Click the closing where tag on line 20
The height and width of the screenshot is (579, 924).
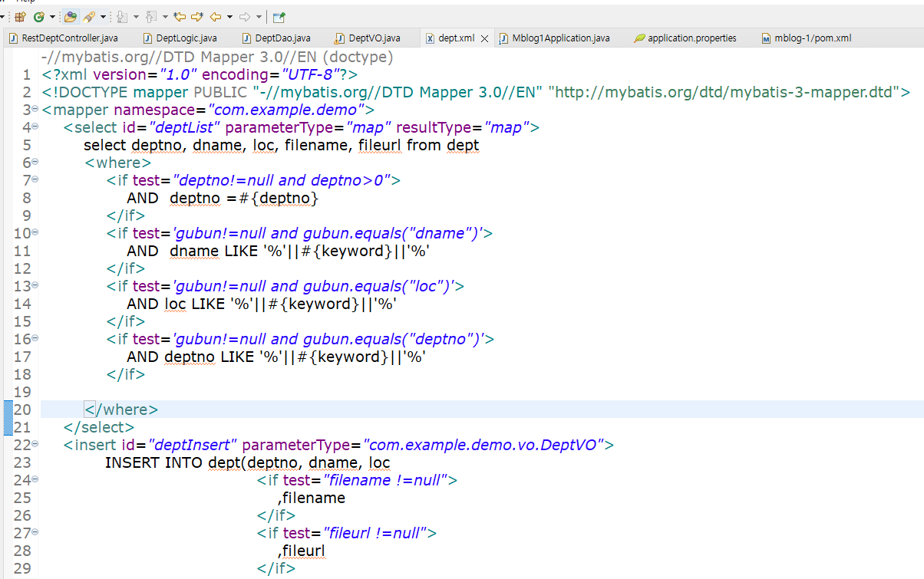(x=121, y=410)
